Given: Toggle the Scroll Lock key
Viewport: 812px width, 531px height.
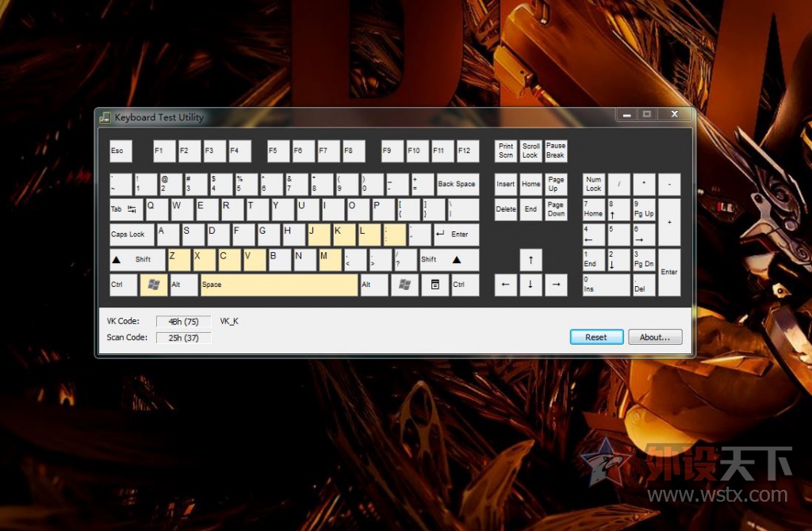Looking at the screenshot, I should tap(530, 151).
